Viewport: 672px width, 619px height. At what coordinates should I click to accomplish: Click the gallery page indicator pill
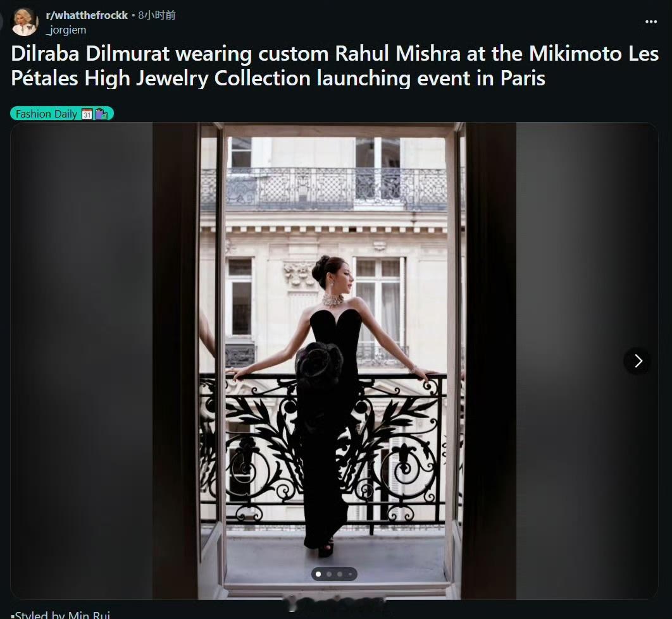click(x=334, y=574)
